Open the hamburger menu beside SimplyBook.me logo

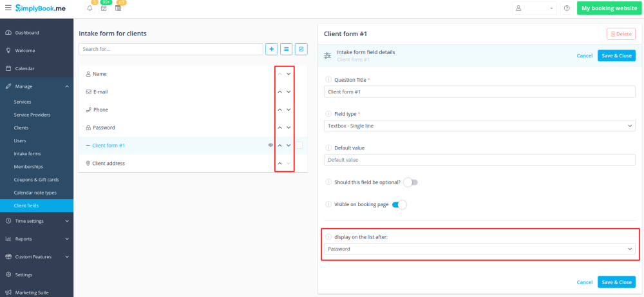click(8, 8)
